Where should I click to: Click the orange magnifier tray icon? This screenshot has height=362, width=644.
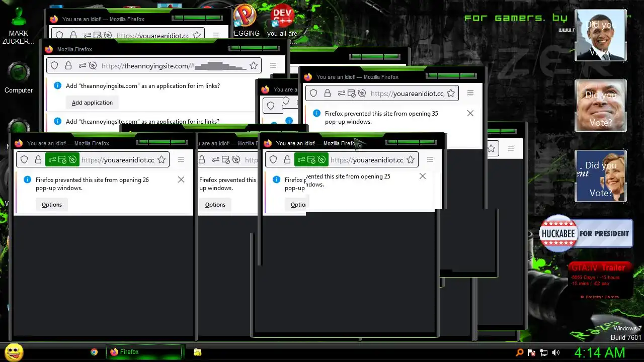[x=520, y=352]
